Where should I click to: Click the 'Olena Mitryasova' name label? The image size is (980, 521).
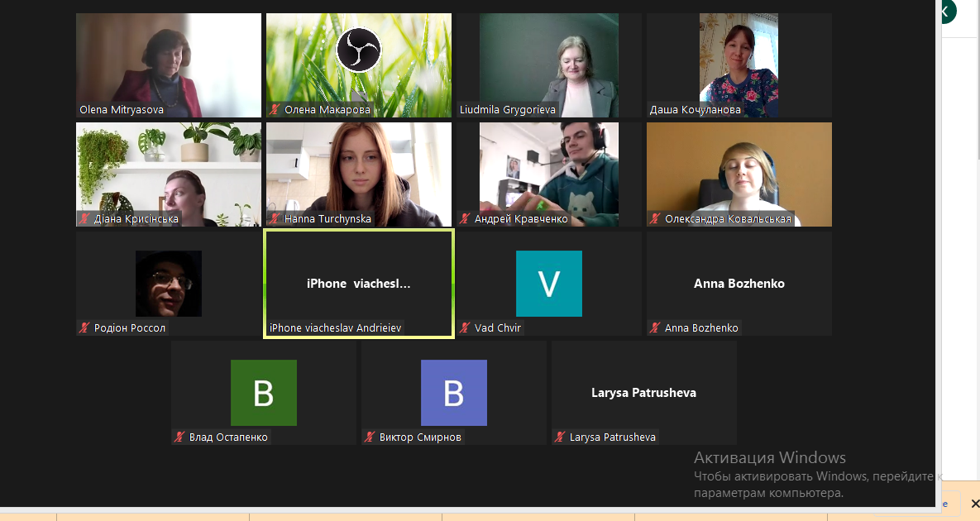tap(122, 110)
